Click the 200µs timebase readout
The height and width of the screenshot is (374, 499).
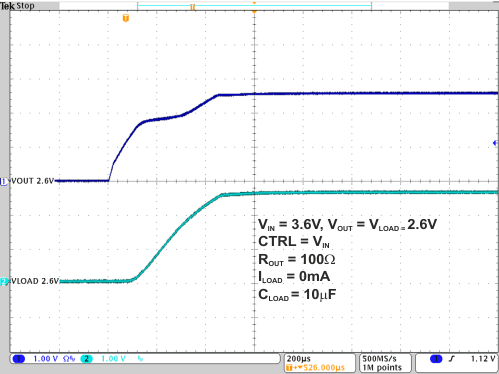pyautogui.click(x=299, y=359)
